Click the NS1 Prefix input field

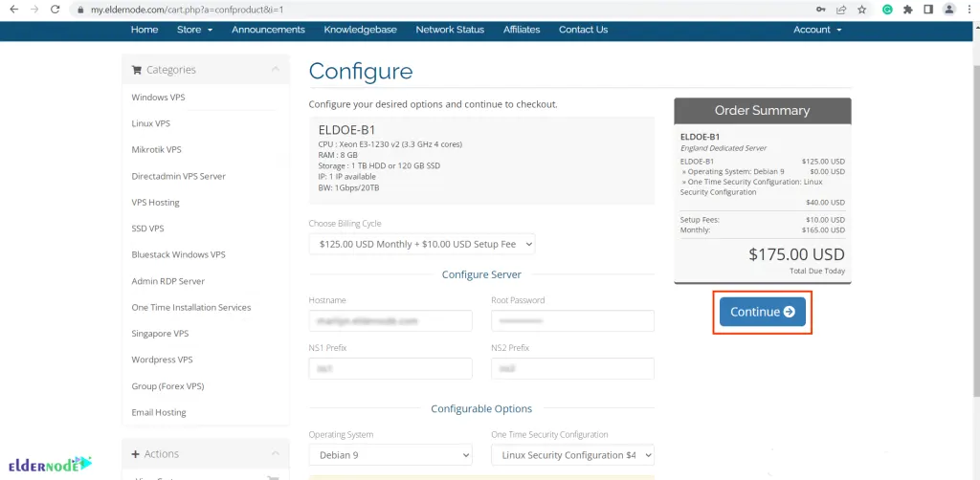[390, 368]
